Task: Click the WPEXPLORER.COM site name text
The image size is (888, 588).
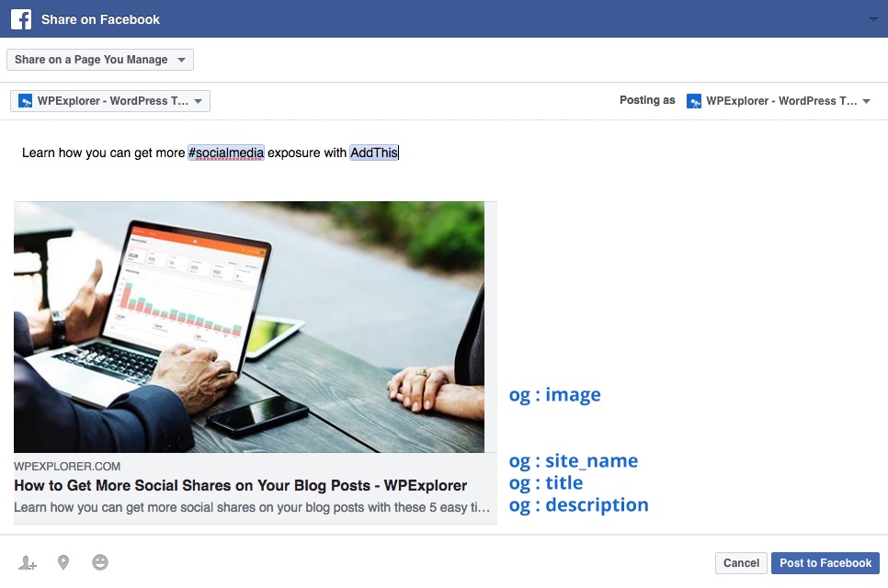Action: [67, 467]
